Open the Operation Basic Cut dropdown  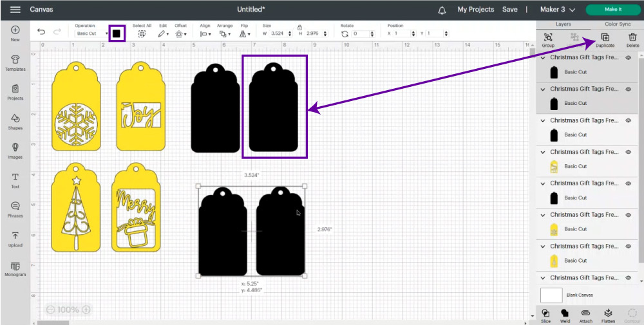coord(91,33)
